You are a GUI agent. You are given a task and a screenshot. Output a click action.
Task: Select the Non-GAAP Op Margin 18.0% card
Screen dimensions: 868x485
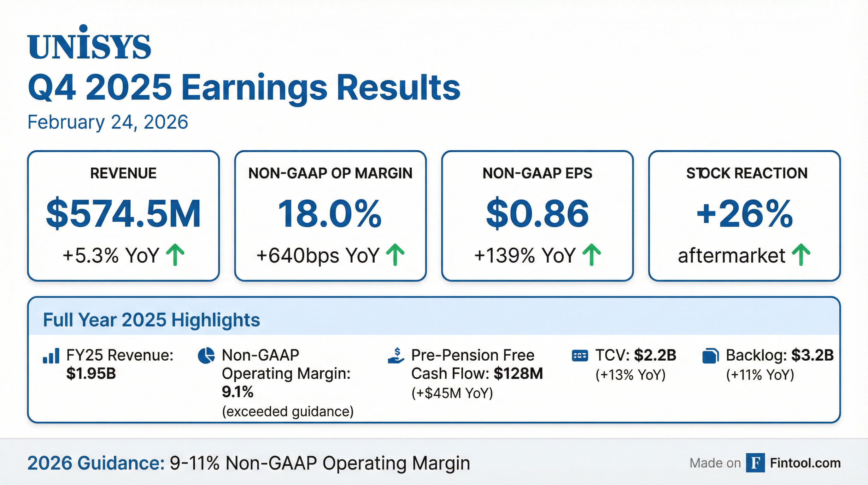click(x=330, y=216)
